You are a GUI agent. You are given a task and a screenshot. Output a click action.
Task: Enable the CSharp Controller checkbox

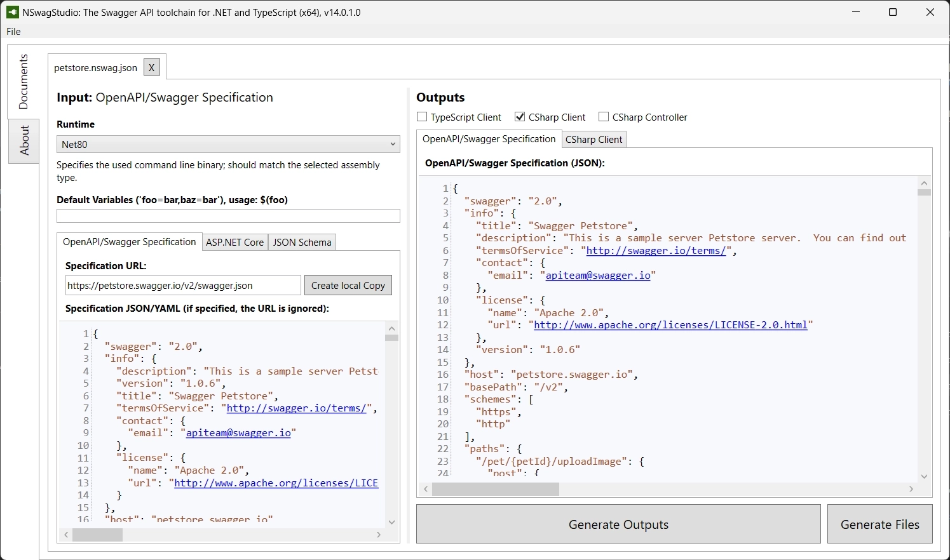[x=604, y=117]
